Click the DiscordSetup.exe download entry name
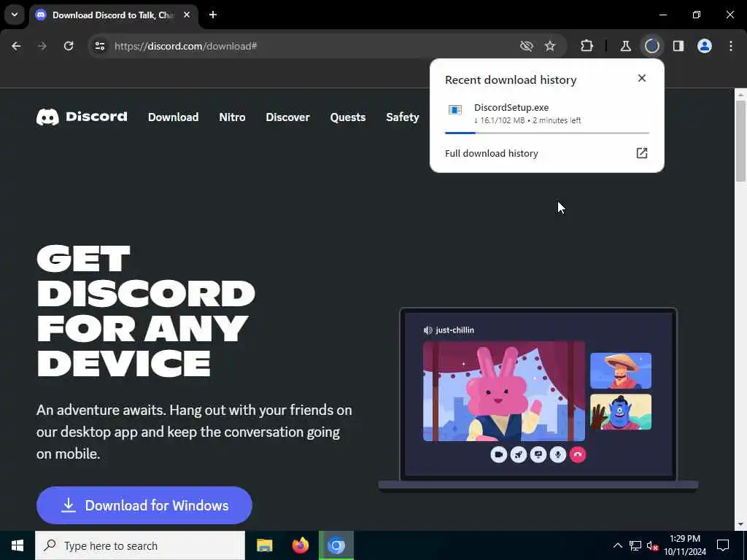747x560 pixels. pos(511,108)
